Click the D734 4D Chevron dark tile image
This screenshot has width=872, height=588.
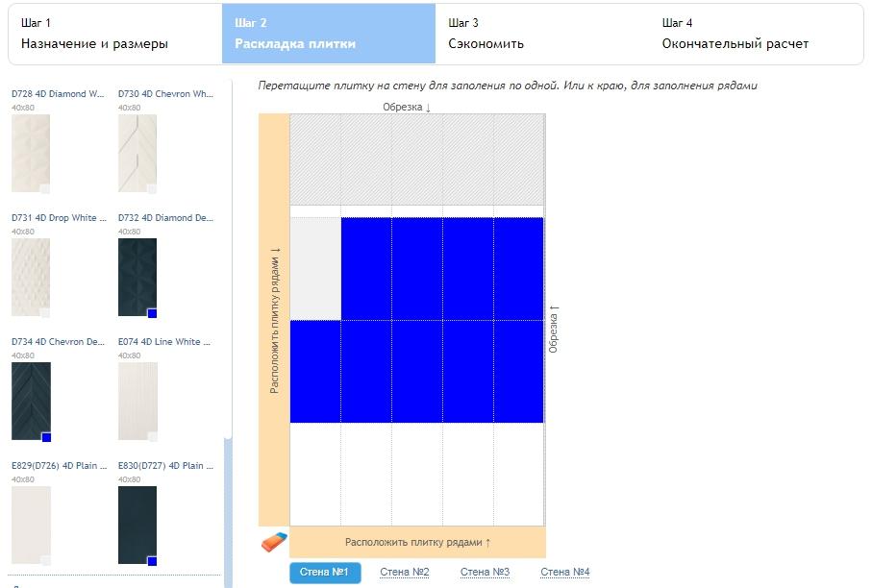tap(30, 401)
